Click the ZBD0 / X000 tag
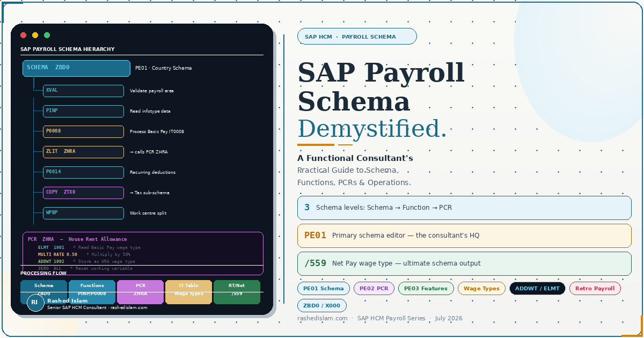This screenshot has height=338, width=644. (322, 306)
